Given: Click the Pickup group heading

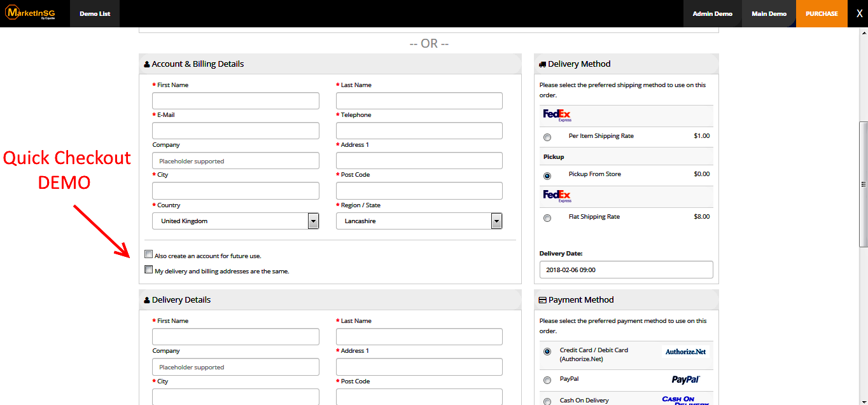Looking at the screenshot, I should (x=554, y=156).
